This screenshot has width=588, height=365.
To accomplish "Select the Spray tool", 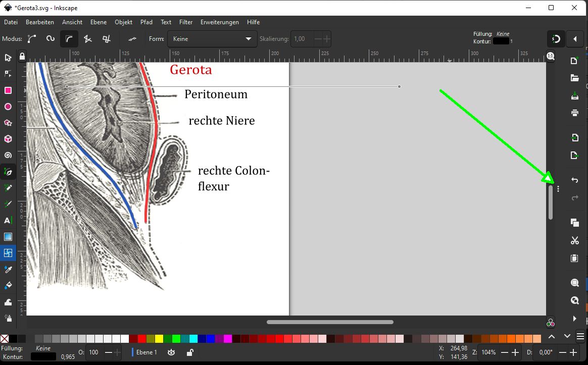I will point(8,318).
